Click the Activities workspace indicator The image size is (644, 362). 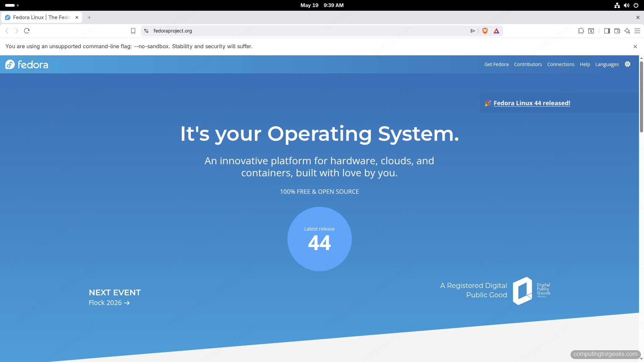coord(12,5)
